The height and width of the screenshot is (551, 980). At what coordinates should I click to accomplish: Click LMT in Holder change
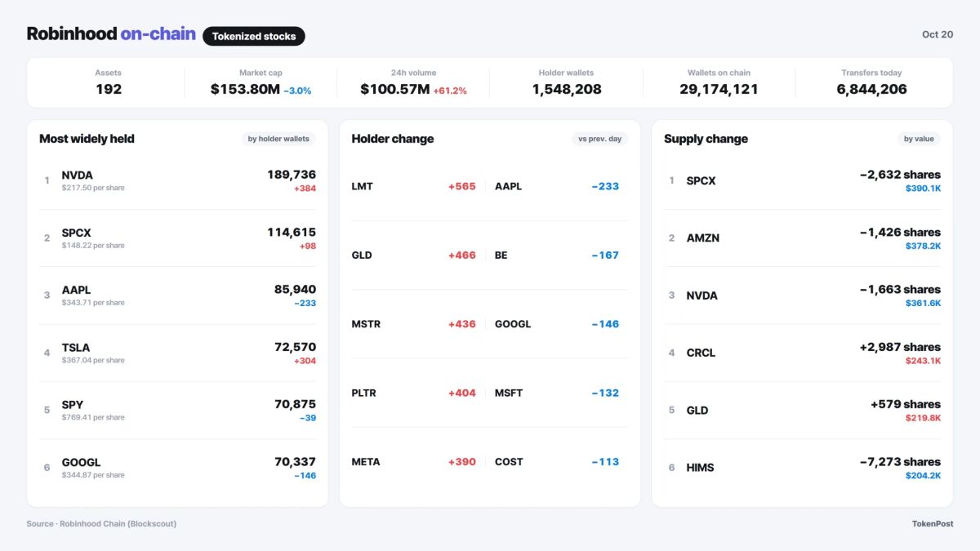(362, 186)
